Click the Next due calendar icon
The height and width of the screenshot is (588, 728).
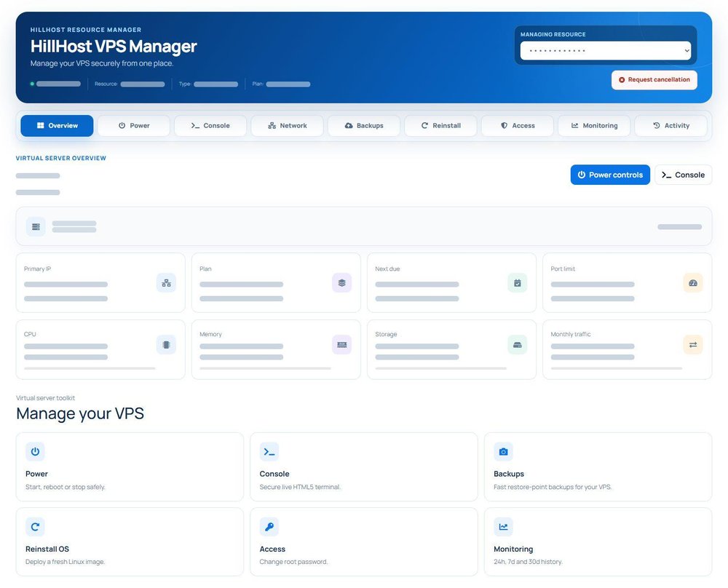(517, 282)
